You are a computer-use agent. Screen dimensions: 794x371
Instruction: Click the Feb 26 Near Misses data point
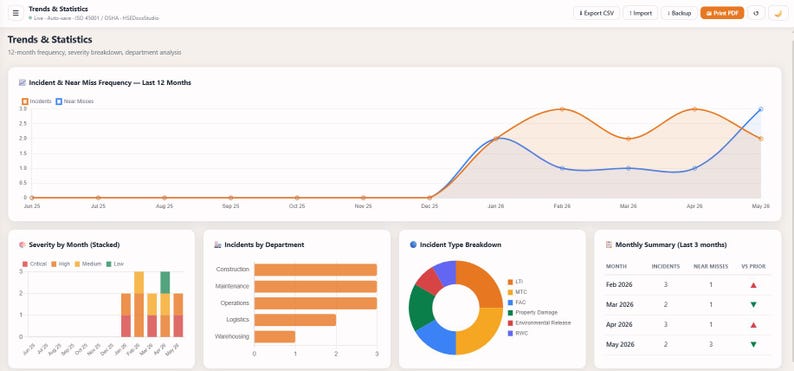(562, 168)
